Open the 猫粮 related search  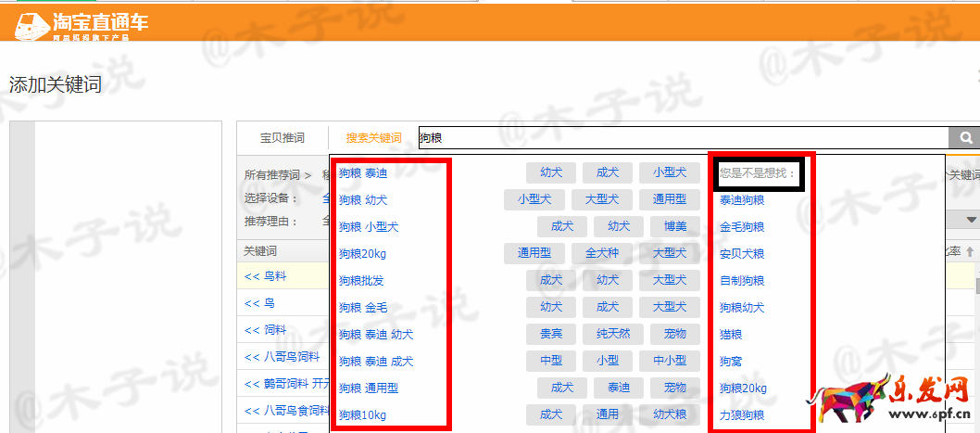point(731,334)
